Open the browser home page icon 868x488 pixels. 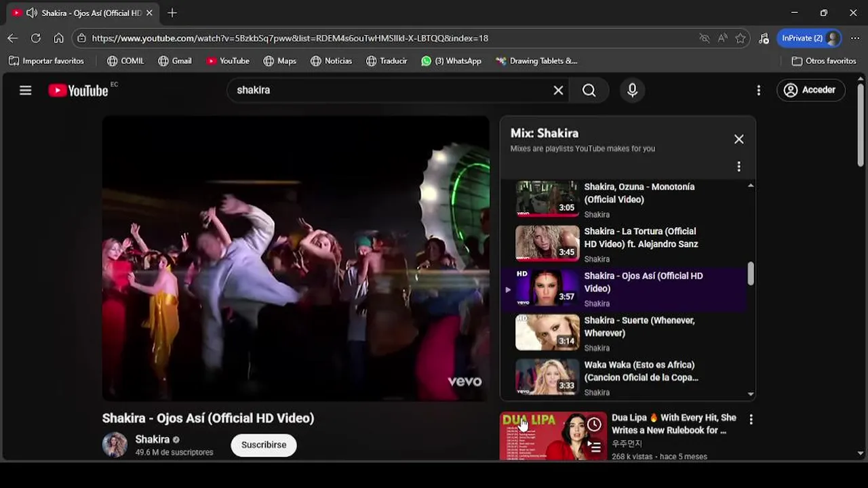[59, 38]
